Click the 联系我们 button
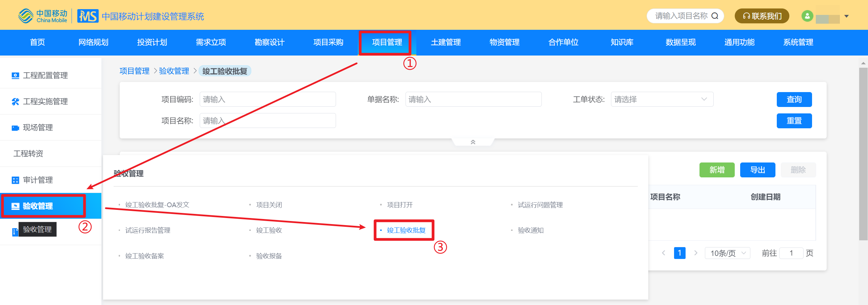The height and width of the screenshot is (305, 868). [762, 16]
